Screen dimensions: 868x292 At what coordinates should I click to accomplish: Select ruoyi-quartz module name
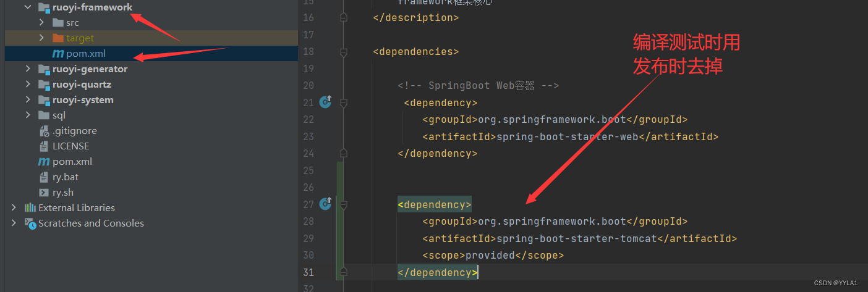[82, 85]
